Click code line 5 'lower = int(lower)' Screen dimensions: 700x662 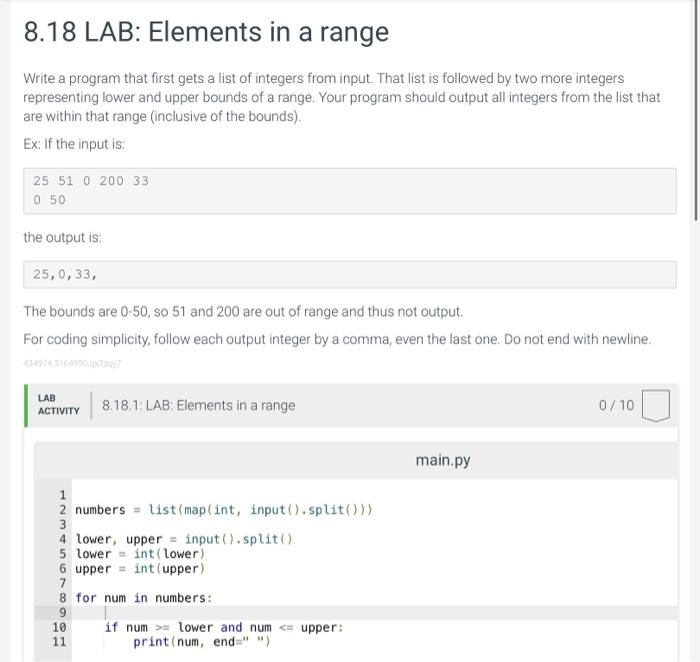[140, 554]
